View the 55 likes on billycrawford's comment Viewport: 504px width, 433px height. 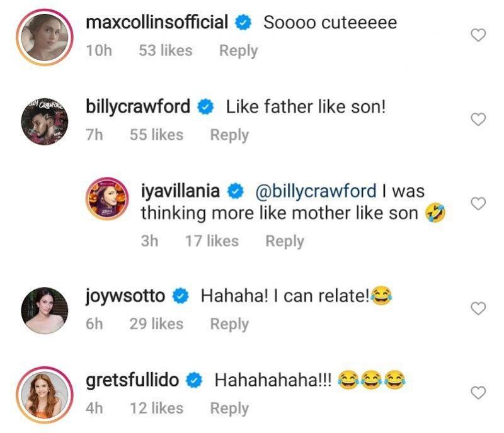pyautogui.click(x=156, y=135)
